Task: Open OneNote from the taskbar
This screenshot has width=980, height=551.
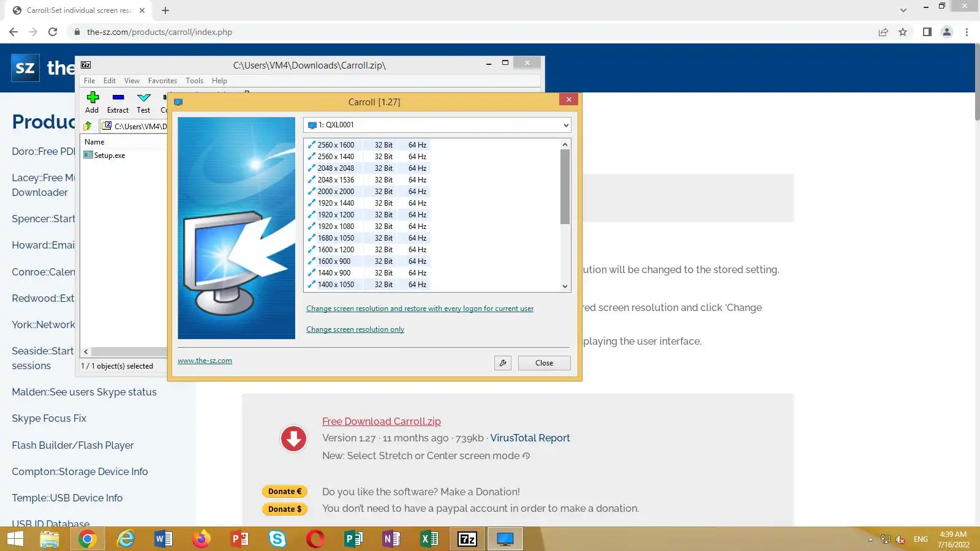Action: [x=391, y=539]
